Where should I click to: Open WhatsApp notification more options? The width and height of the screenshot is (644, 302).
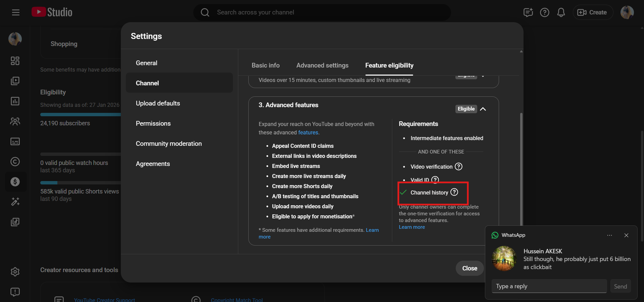tap(609, 235)
